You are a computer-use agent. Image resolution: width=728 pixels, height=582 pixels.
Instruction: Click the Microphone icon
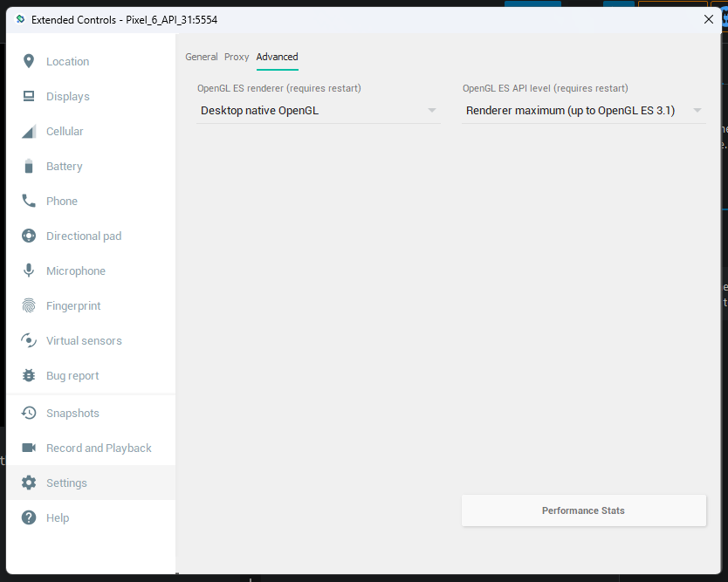pyautogui.click(x=29, y=270)
